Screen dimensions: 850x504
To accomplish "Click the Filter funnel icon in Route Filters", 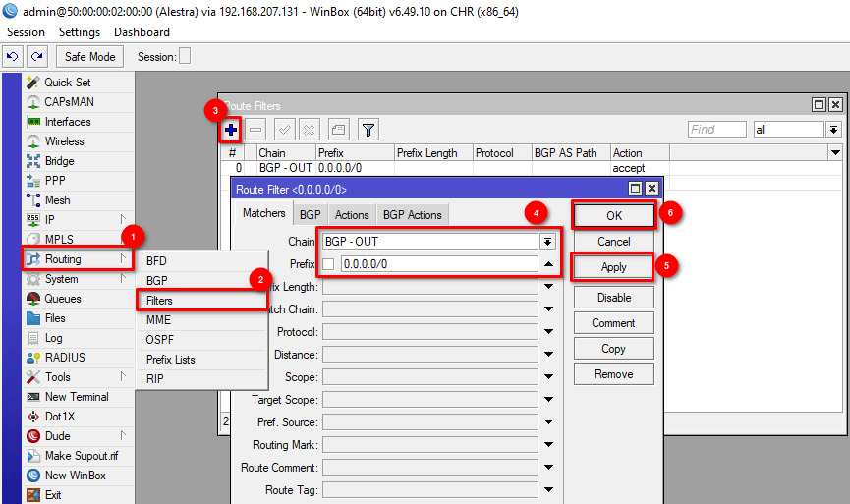I will (x=368, y=130).
